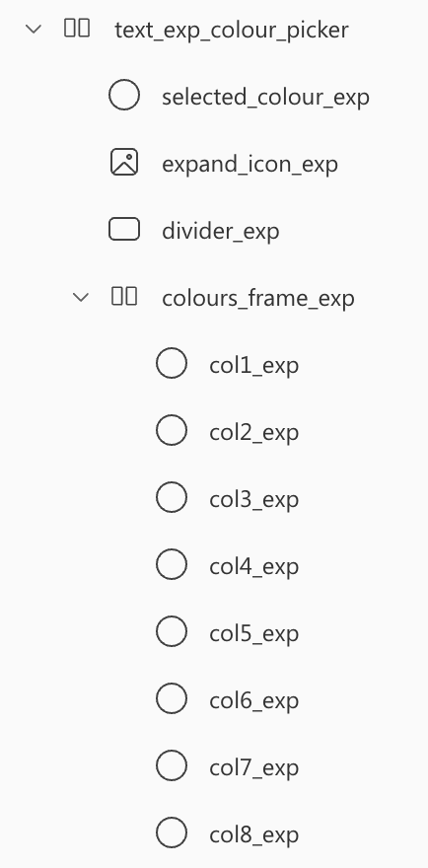The width and height of the screenshot is (428, 868).
Task: Click the circle icon beside selected_colour_exp
Action: pyautogui.click(x=124, y=95)
